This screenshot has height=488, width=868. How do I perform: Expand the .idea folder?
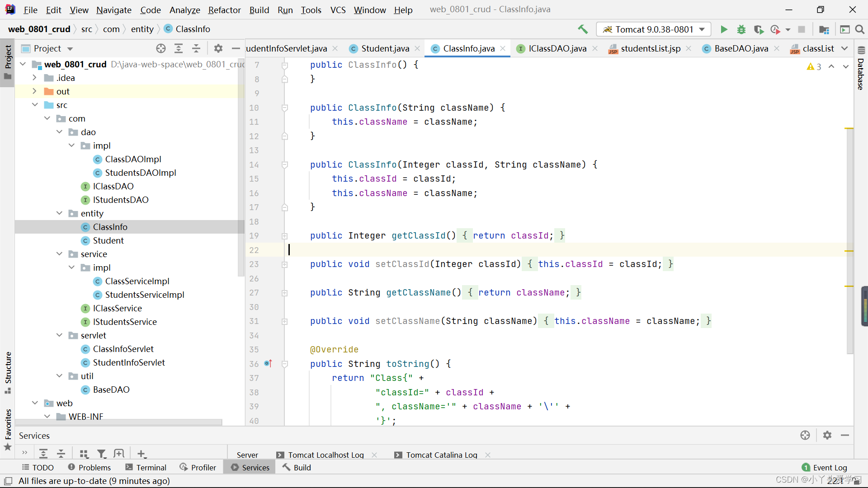[x=34, y=78]
